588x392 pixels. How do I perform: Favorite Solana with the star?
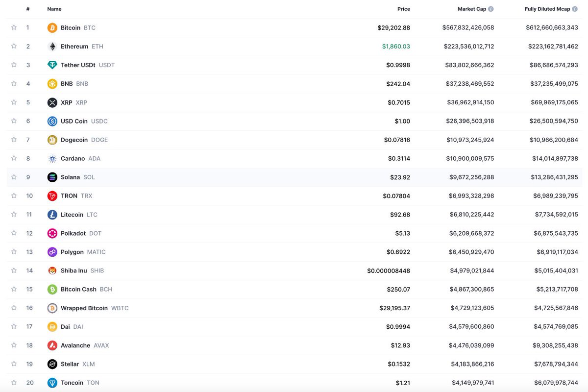(14, 177)
